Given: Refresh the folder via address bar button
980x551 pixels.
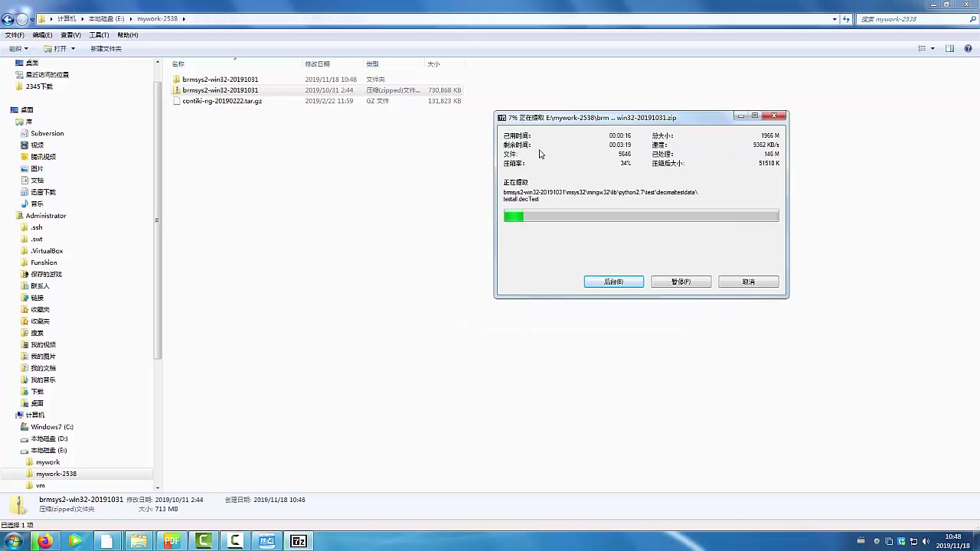Looking at the screenshot, I should pyautogui.click(x=847, y=19).
